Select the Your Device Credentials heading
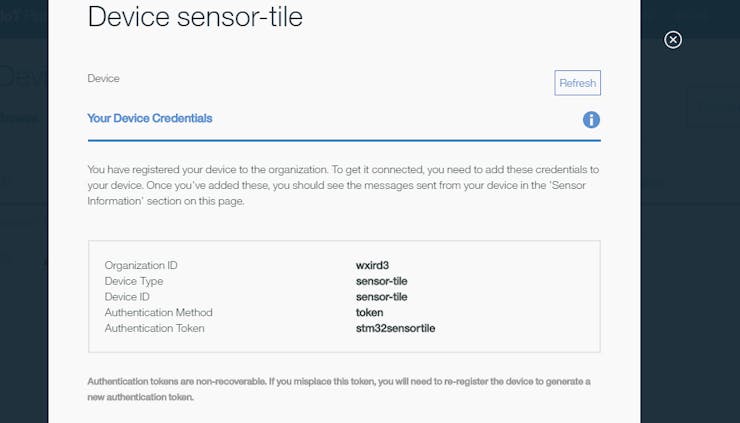The width and height of the screenshot is (740, 423). [x=150, y=118]
